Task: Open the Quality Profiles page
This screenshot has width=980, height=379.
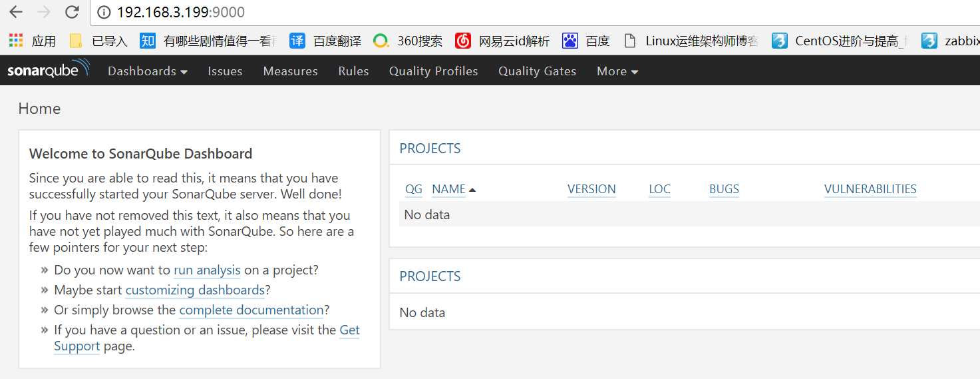Action: pos(433,71)
